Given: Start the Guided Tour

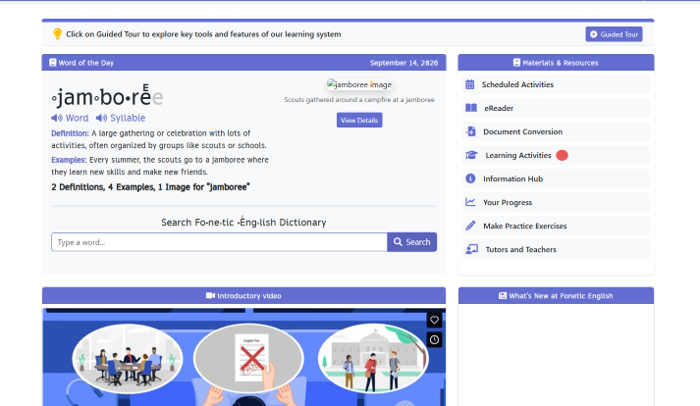Looking at the screenshot, I should click(614, 34).
